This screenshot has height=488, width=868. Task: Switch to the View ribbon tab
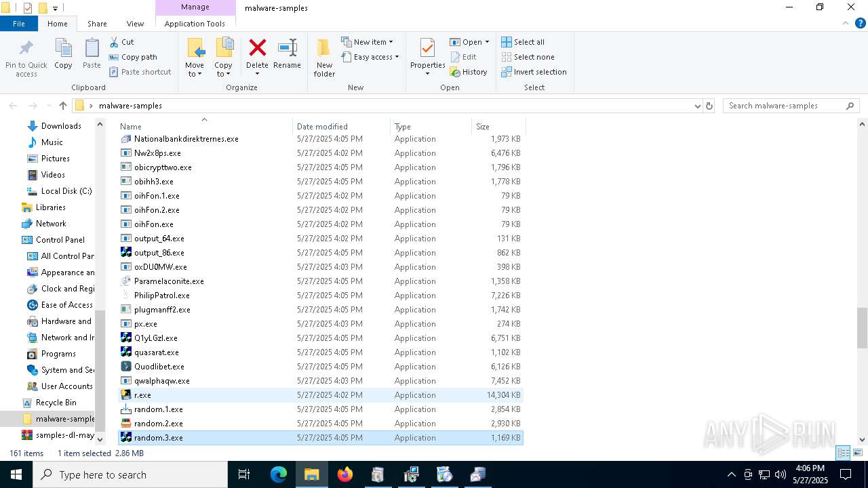135,24
